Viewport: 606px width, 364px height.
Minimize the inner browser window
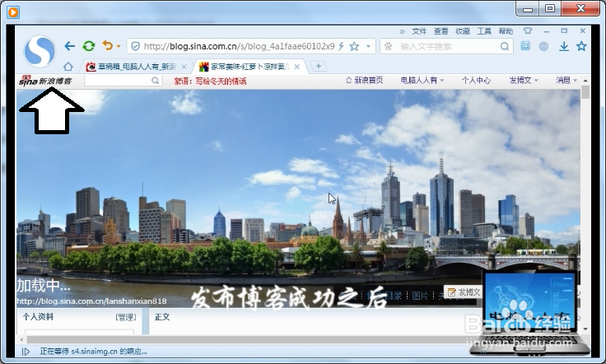click(x=546, y=31)
